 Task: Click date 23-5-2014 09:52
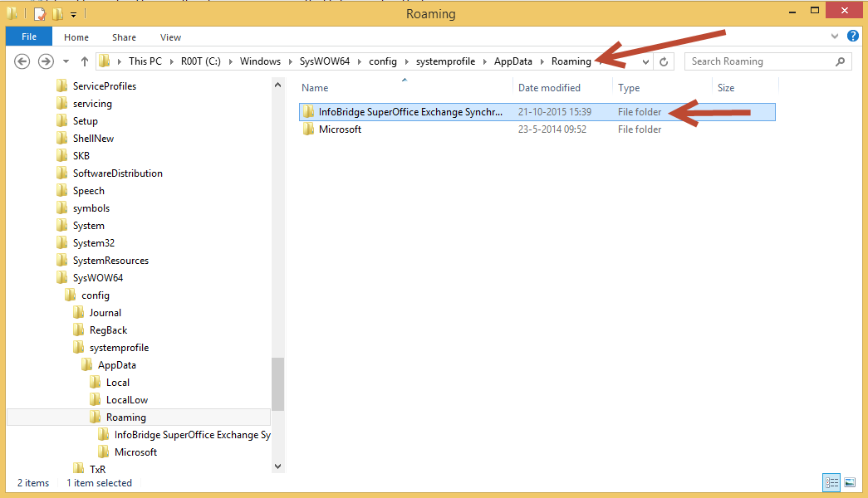coord(552,129)
